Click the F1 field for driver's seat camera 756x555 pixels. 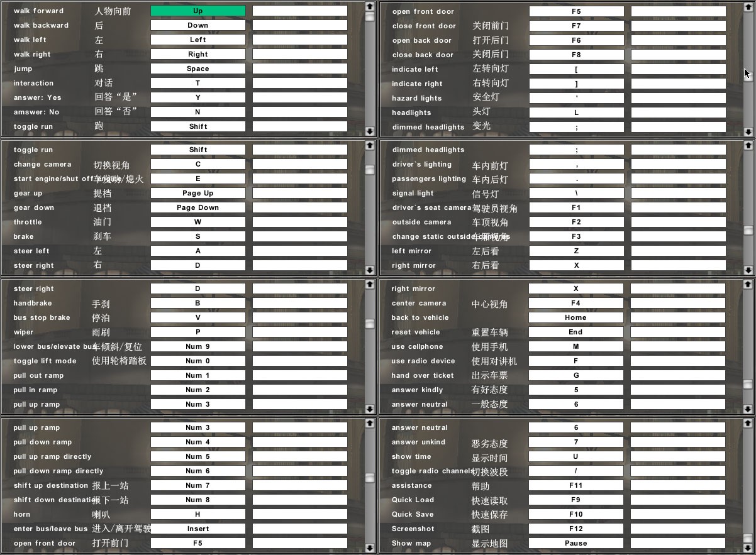pos(577,207)
